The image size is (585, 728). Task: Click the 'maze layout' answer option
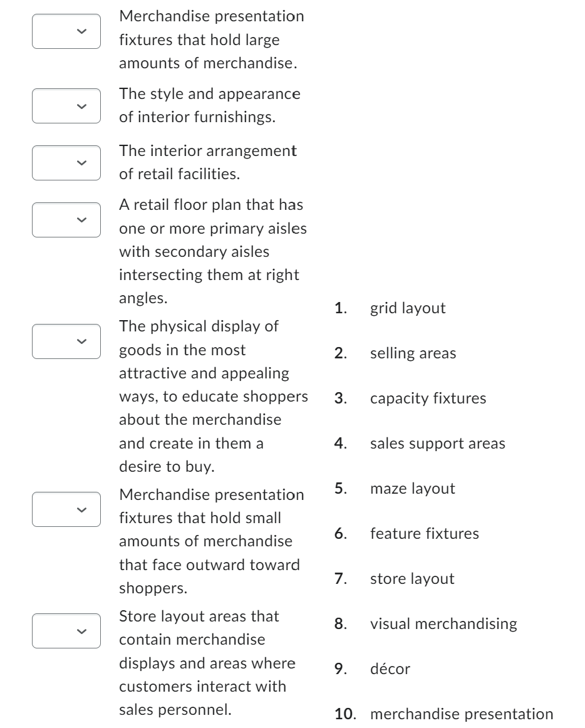(x=412, y=489)
